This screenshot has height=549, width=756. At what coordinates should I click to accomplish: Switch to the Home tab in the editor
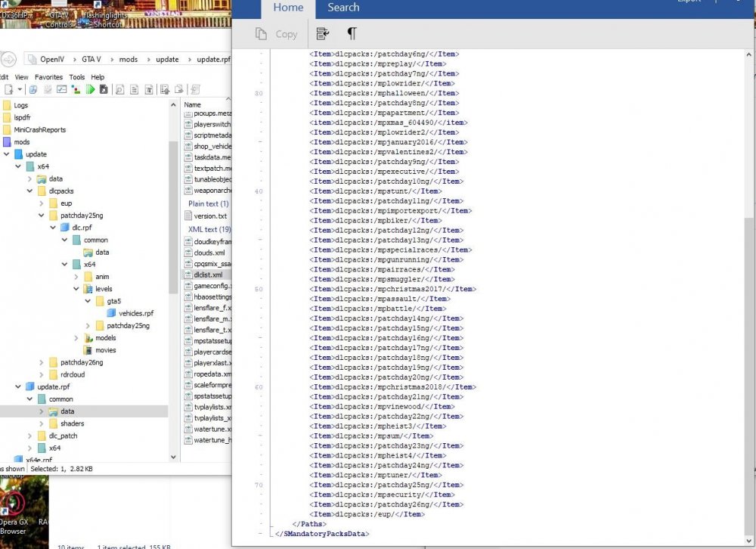click(x=288, y=8)
